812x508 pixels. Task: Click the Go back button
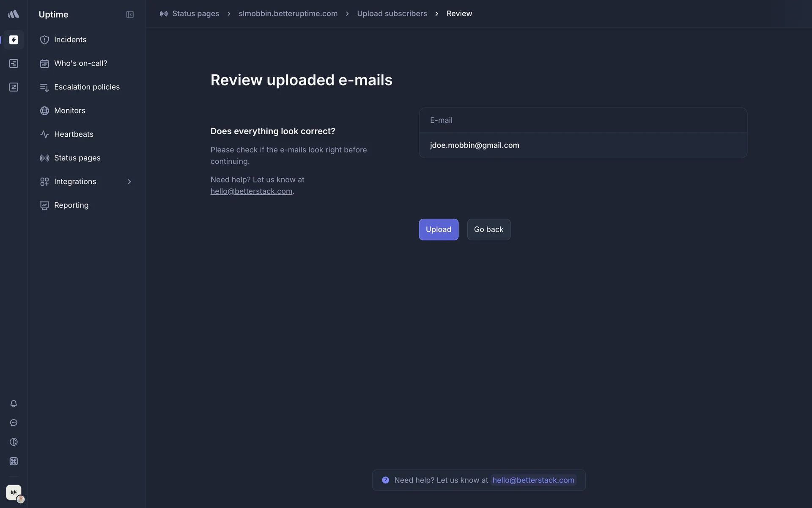pyautogui.click(x=488, y=229)
